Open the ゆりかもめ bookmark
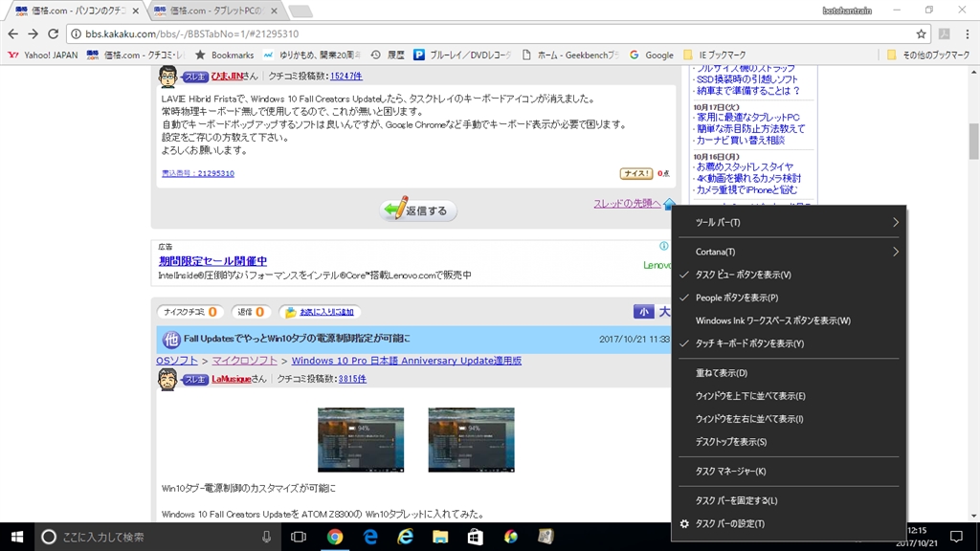This screenshot has height=551, width=980. point(312,55)
